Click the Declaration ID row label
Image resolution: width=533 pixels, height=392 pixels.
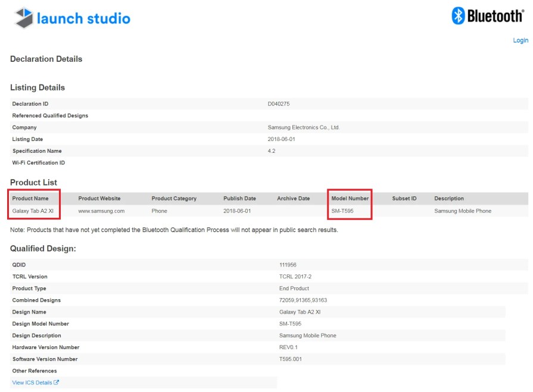[x=30, y=104]
